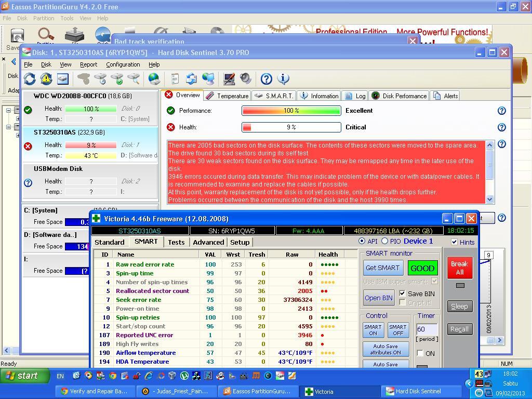
Task: Switch to the Verify and Repair Ba... Chrome task
Action: 95,391
